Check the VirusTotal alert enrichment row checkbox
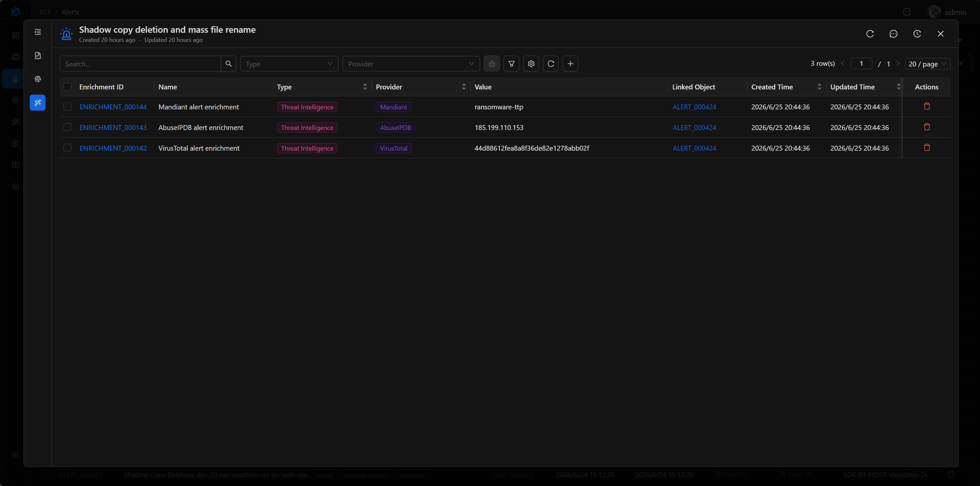This screenshot has width=980, height=486. click(68, 148)
